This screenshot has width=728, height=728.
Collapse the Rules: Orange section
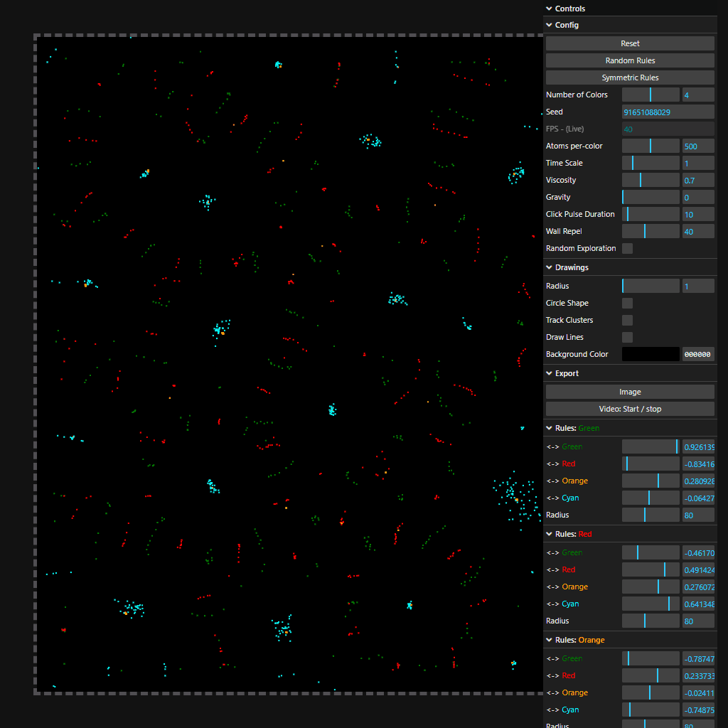click(630, 640)
